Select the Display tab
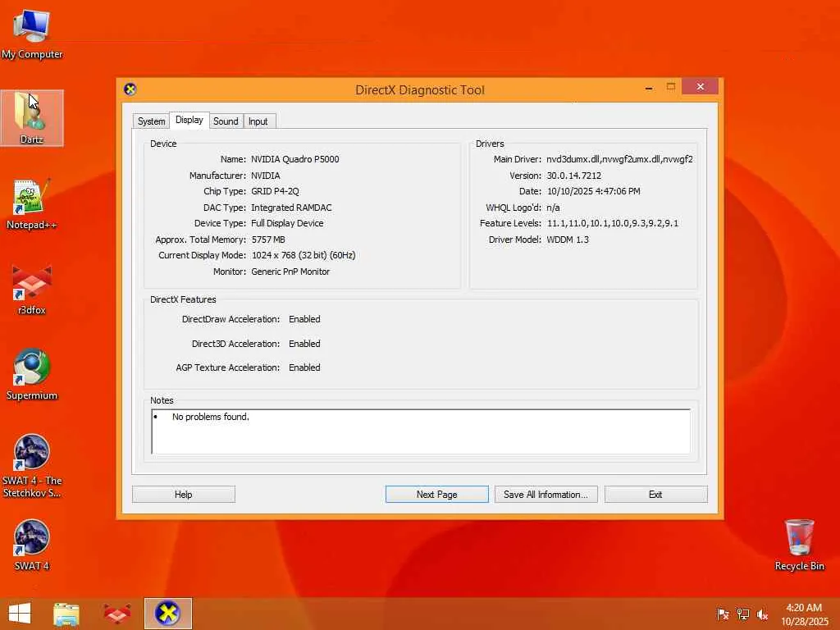840x630 pixels. [189, 120]
